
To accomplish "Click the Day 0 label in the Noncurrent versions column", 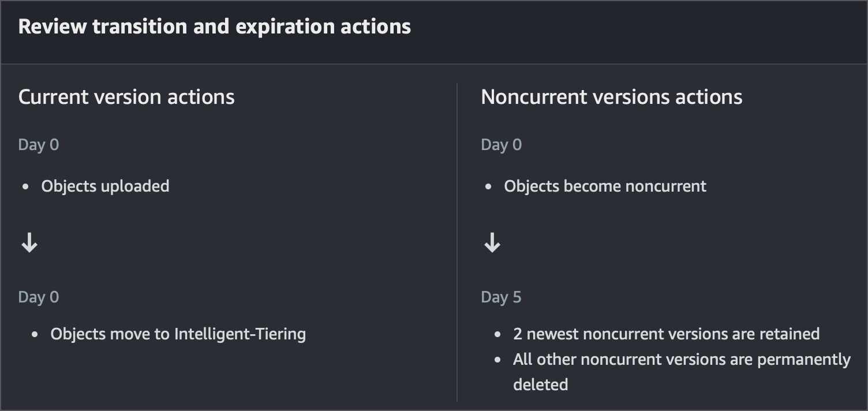I will tap(501, 145).
